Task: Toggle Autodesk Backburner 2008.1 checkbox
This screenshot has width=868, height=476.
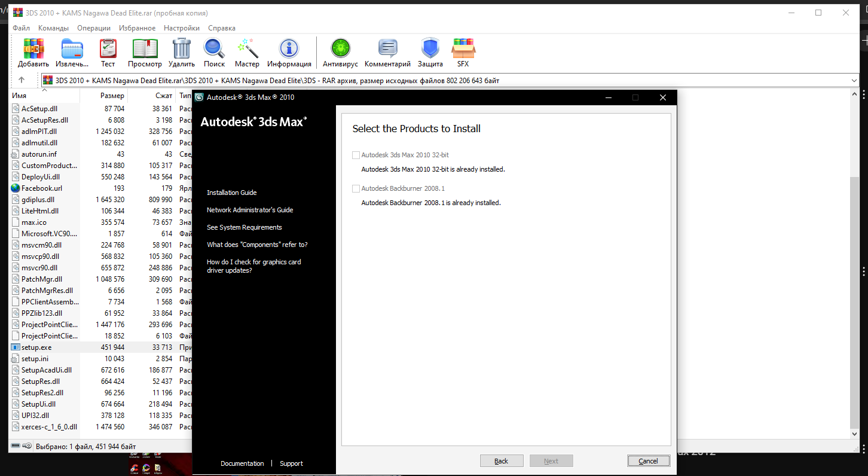Action: pos(356,189)
